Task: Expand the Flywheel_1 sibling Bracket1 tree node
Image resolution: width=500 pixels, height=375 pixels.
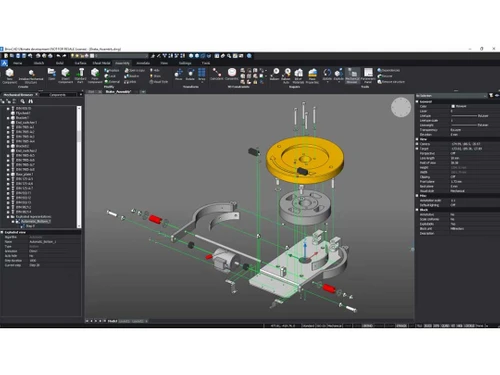Action: tap(8, 118)
